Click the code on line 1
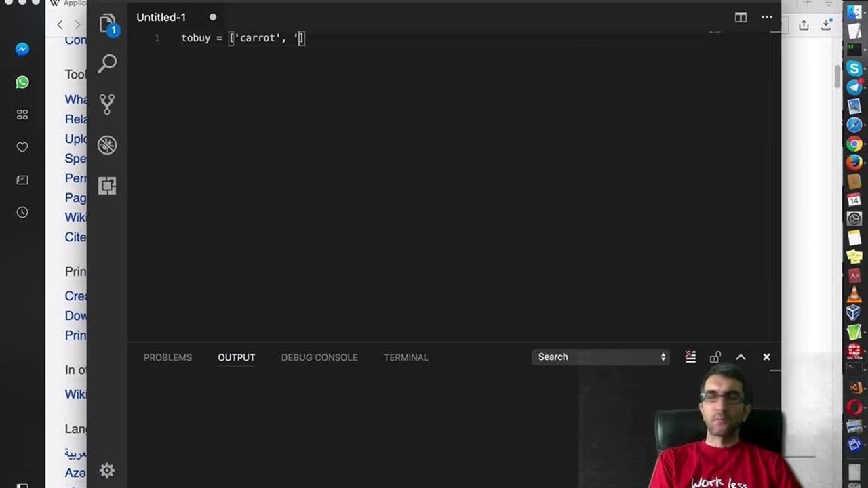Screen dimensions: 868x488 [243, 38]
